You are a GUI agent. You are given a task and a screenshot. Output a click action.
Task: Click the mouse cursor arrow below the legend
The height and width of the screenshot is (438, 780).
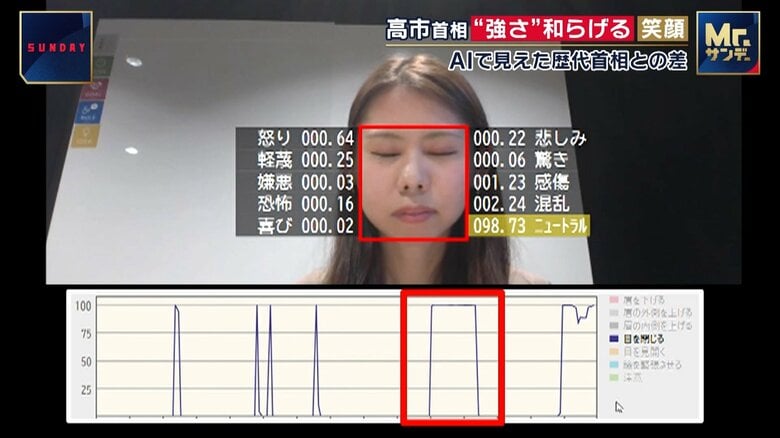pyautogui.click(x=619, y=406)
